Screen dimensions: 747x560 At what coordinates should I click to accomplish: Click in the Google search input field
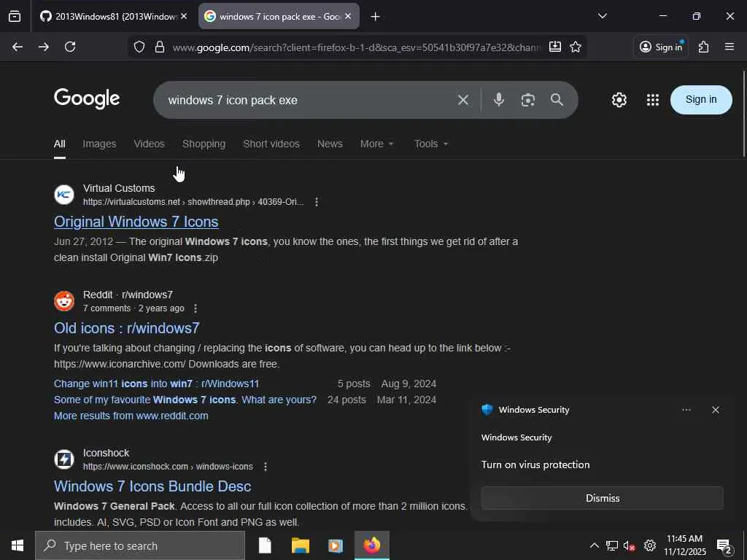click(305, 100)
